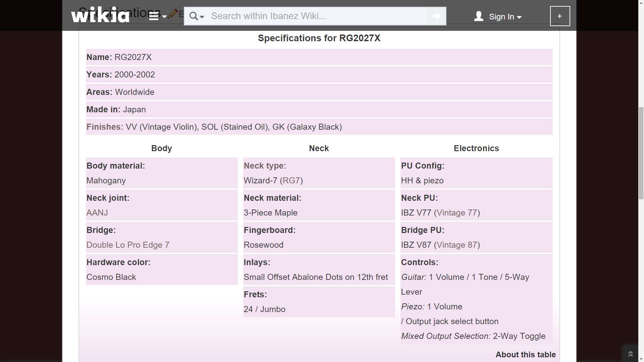644x362 pixels.
Task: Submit search with the arrow button
Action: (x=436, y=16)
